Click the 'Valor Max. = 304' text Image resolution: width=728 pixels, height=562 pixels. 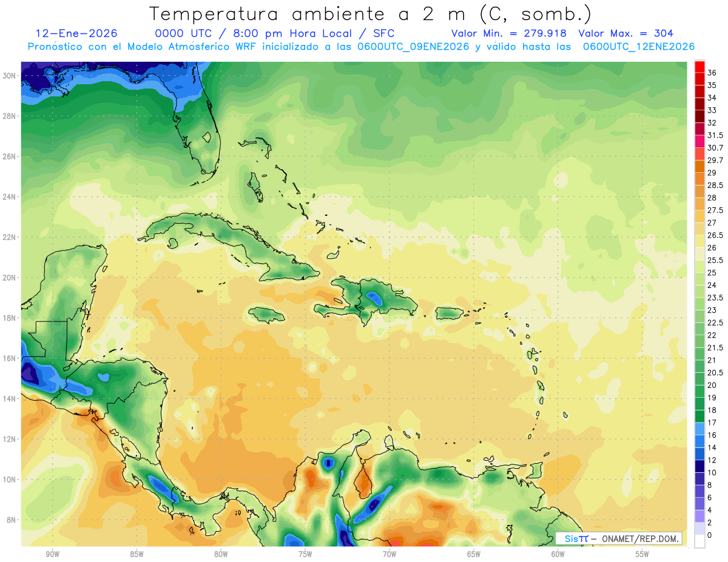626,33
